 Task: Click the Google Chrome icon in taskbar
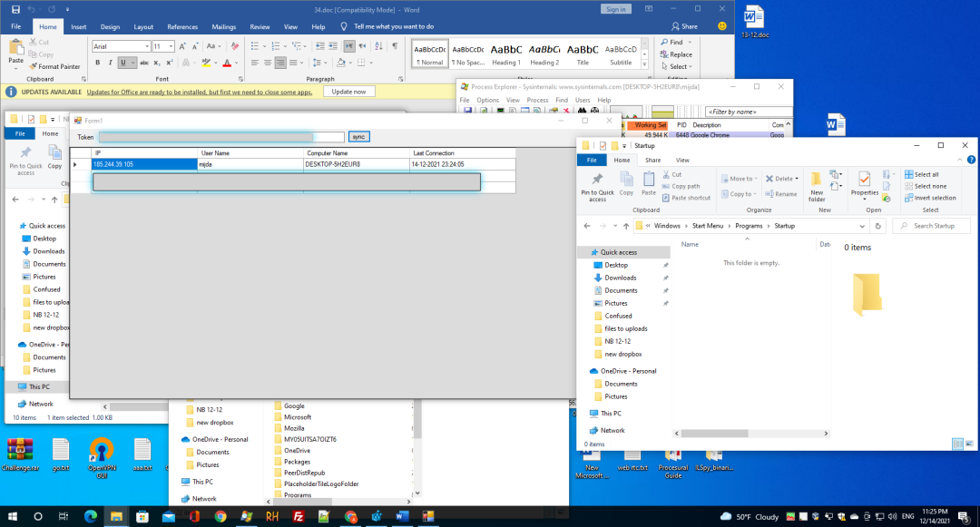pos(220,516)
